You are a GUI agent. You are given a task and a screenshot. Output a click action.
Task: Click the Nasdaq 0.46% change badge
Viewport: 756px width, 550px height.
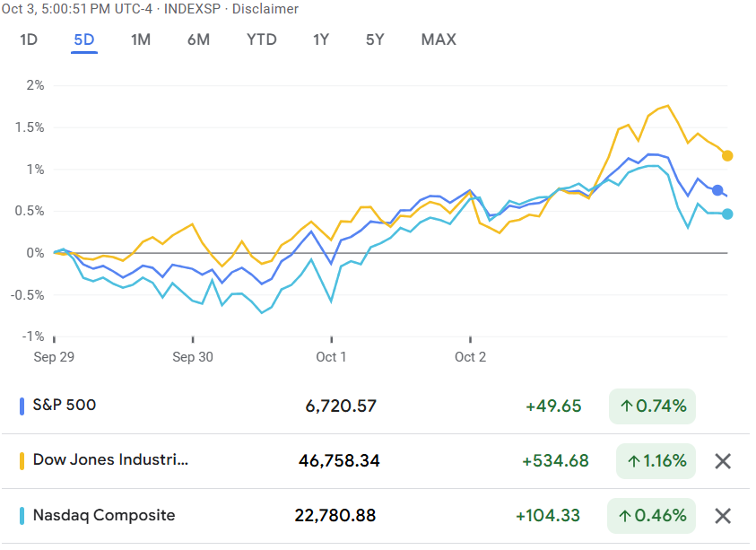(651, 516)
